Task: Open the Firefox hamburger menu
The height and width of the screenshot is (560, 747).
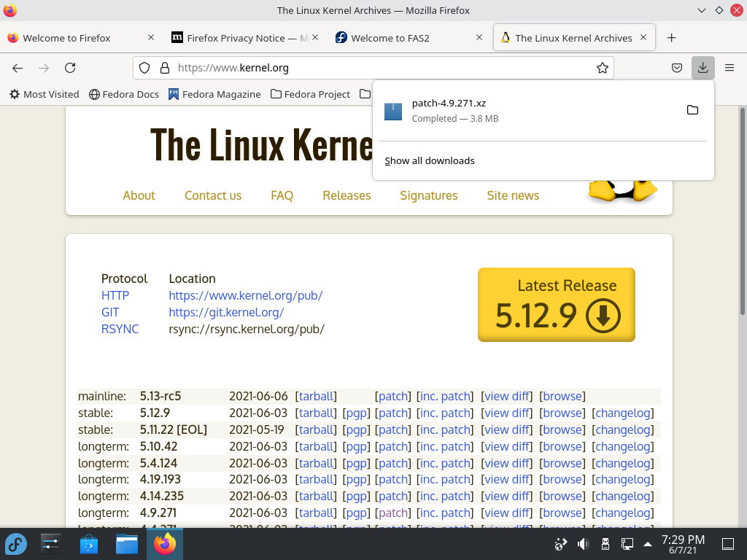Action: point(729,68)
